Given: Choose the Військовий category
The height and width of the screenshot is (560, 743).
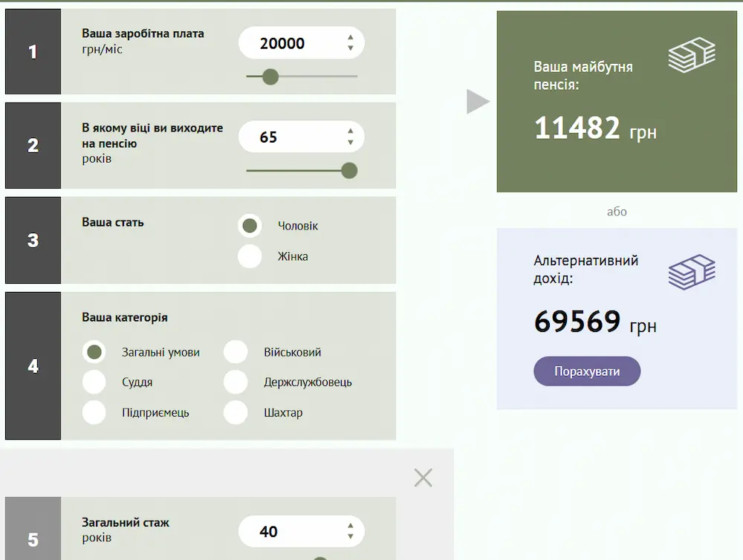Looking at the screenshot, I should [x=236, y=352].
